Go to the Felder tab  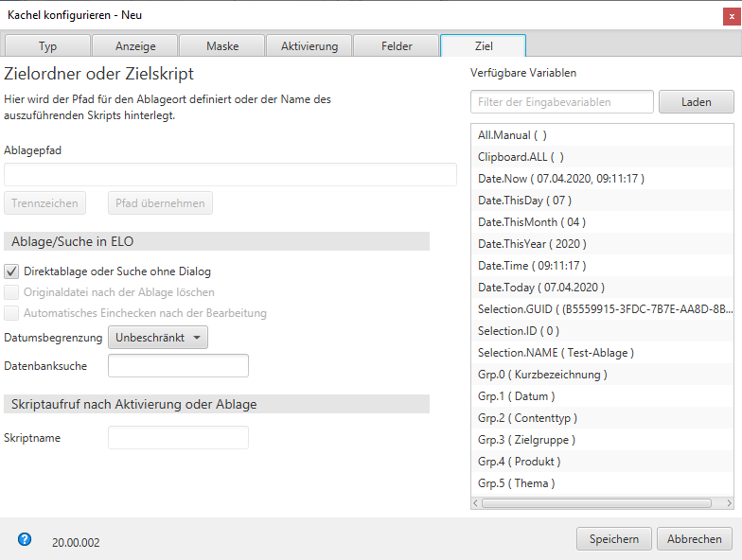tap(397, 45)
